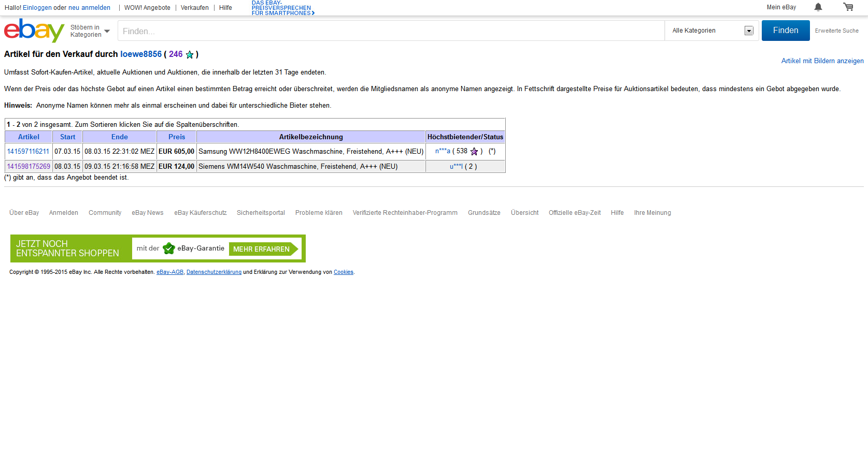Open eBay News footer link

(147, 213)
